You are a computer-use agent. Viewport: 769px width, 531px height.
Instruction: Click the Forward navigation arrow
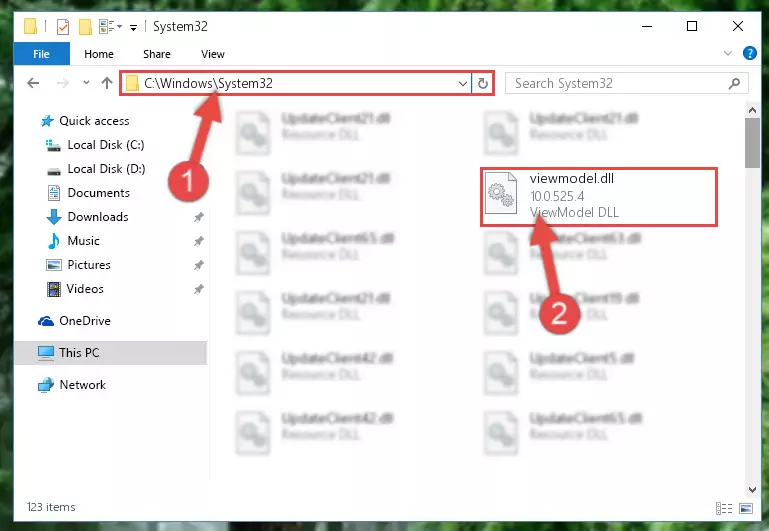(x=63, y=83)
